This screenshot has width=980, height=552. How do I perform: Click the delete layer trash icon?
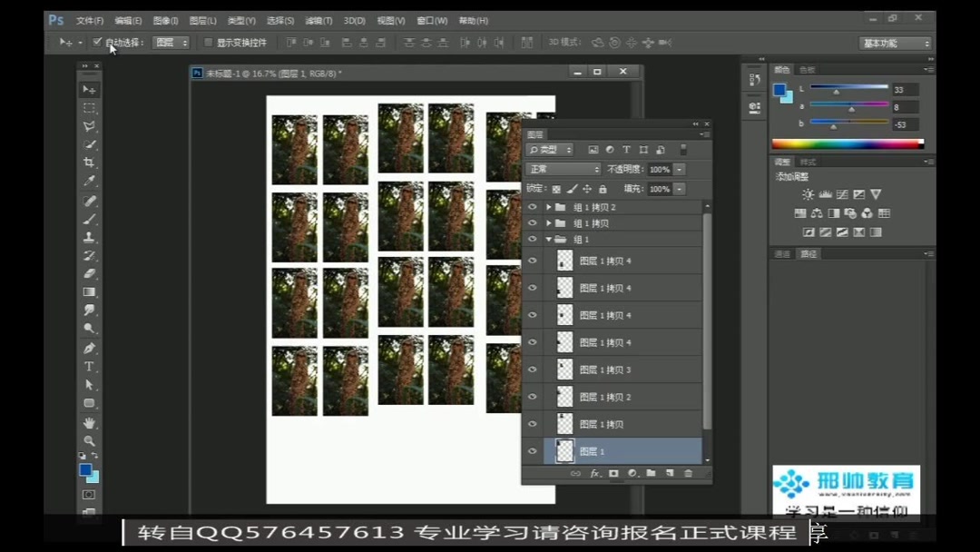[x=688, y=473]
